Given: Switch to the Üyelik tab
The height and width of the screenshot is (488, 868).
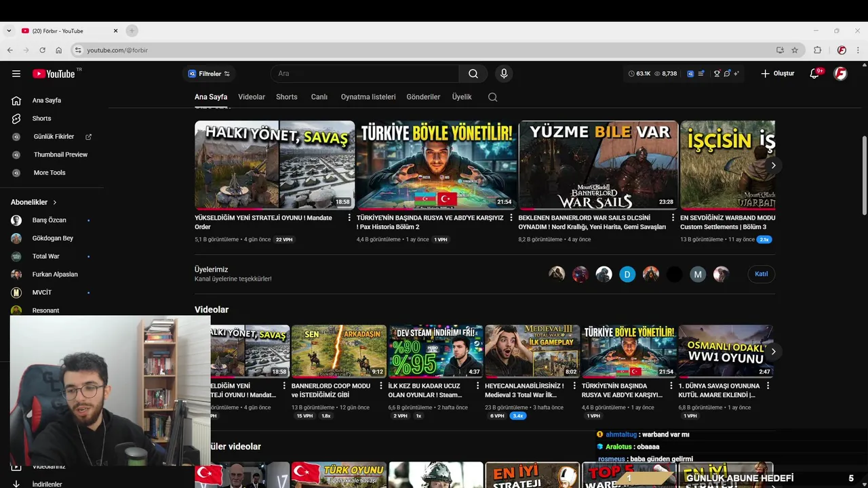Looking at the screenshot, I should click(x=462, y=97).
